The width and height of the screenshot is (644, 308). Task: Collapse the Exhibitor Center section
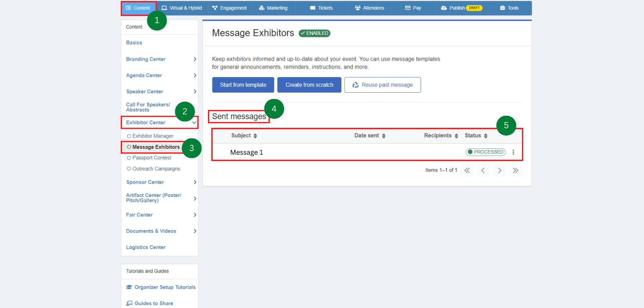coord(194,122)
